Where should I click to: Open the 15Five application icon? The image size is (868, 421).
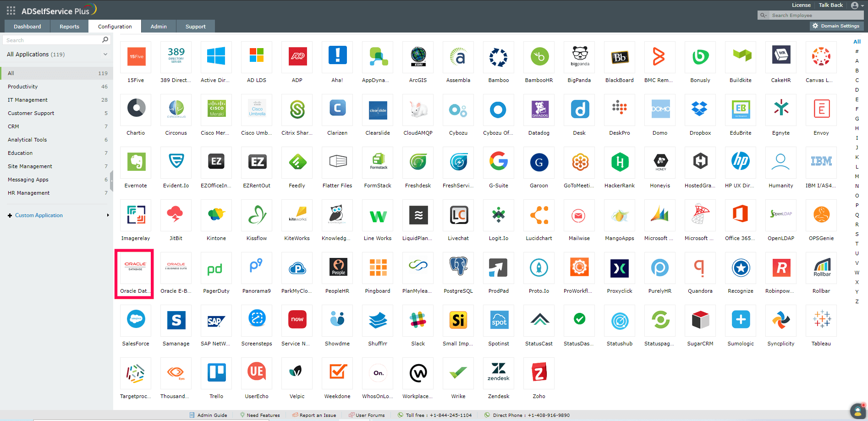136,57
